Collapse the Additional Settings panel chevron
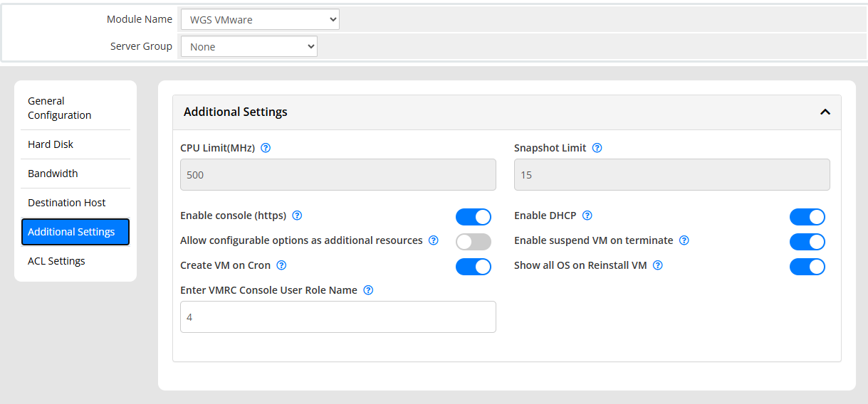Viewport: 868px width, 404px height. pyautogui.click(x=825, y=112)
